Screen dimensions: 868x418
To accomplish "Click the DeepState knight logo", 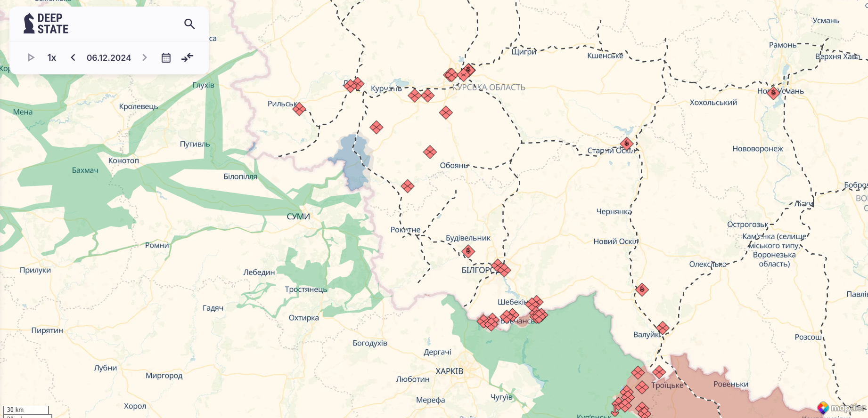I will [x=46, y=24].
